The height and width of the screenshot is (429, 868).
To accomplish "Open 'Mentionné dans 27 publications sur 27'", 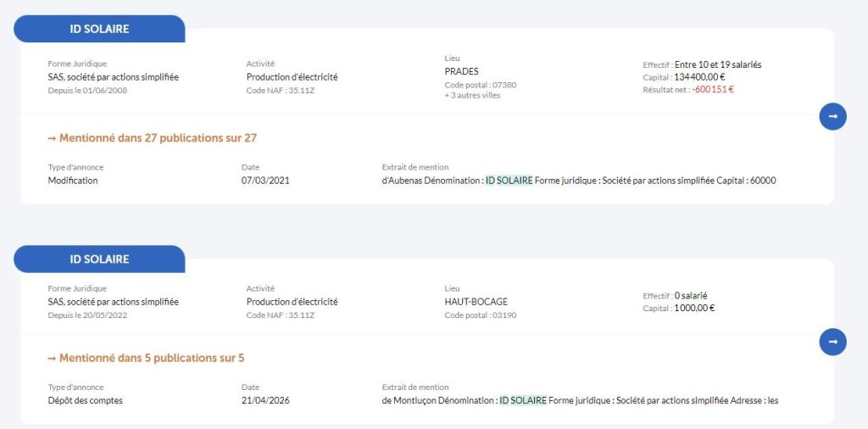I will pos(153,138).
